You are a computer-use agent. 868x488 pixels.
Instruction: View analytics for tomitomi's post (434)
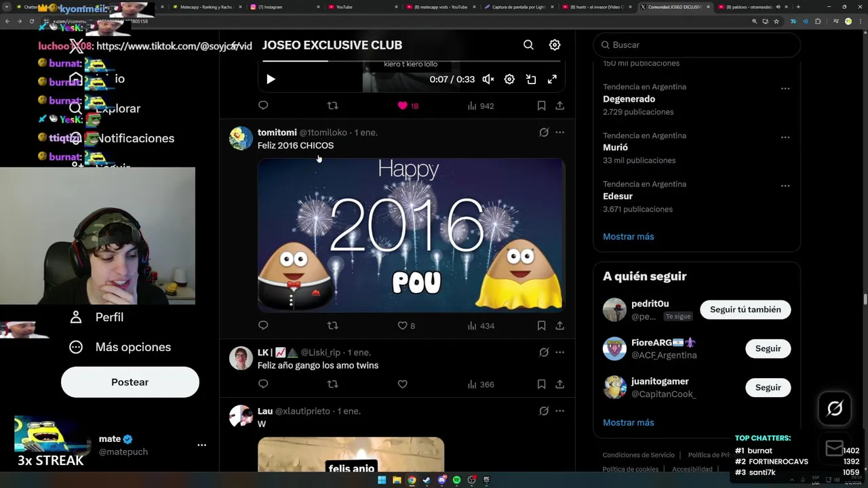click(x=480, y=326)
